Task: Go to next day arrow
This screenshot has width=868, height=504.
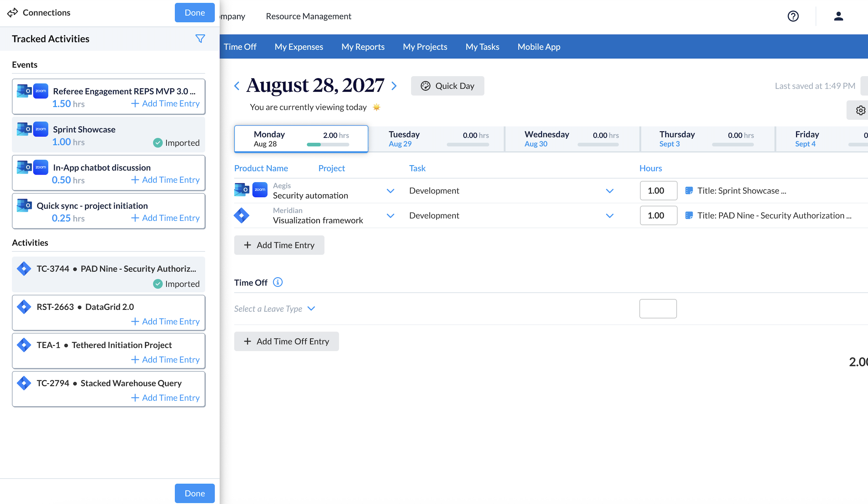Action: pyautogui.click(x=394, y=86)
